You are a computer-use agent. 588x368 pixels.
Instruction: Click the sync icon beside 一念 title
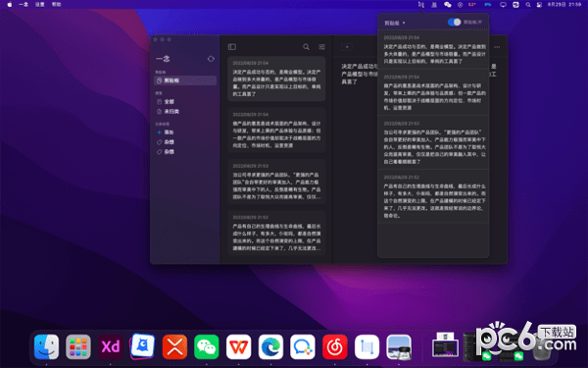(x=211, y=59)
